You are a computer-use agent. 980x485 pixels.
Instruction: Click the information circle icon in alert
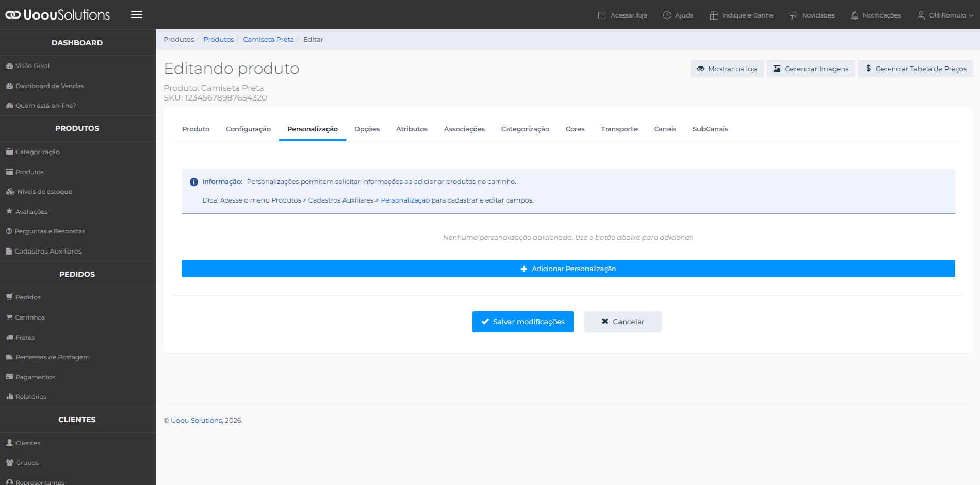(194, 182)
